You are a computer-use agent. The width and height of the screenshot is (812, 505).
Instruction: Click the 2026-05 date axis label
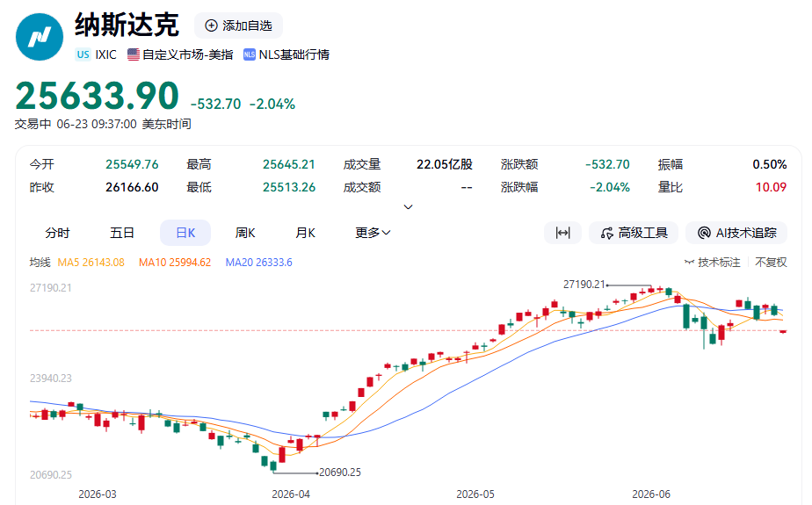(x=475, y=494)
